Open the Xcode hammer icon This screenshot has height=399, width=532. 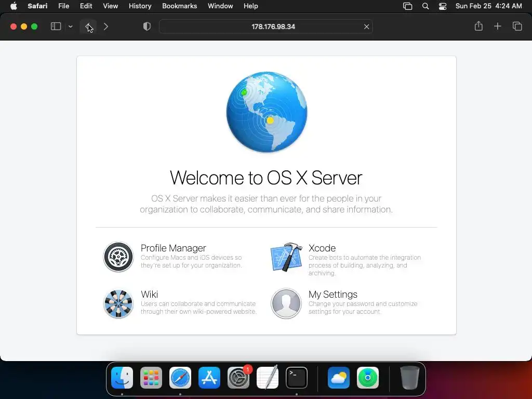pos(286,257)
